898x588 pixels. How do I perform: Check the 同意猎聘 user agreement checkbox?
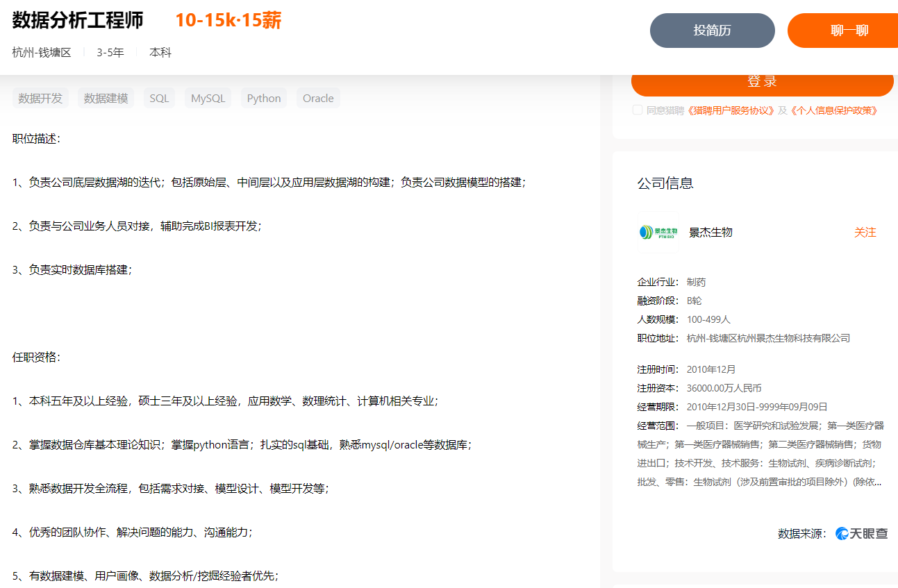pos(638,110)
